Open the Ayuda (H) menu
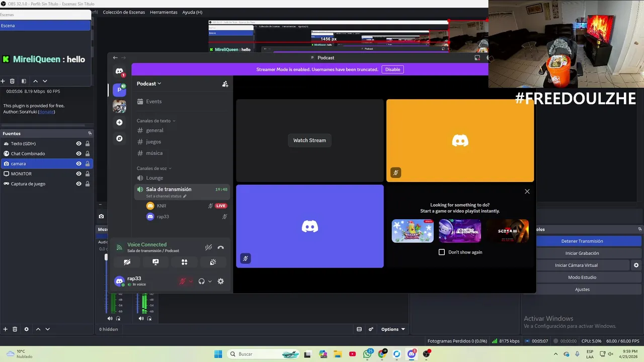The width and height of the screenshot is (644, 362). (192, 12)
